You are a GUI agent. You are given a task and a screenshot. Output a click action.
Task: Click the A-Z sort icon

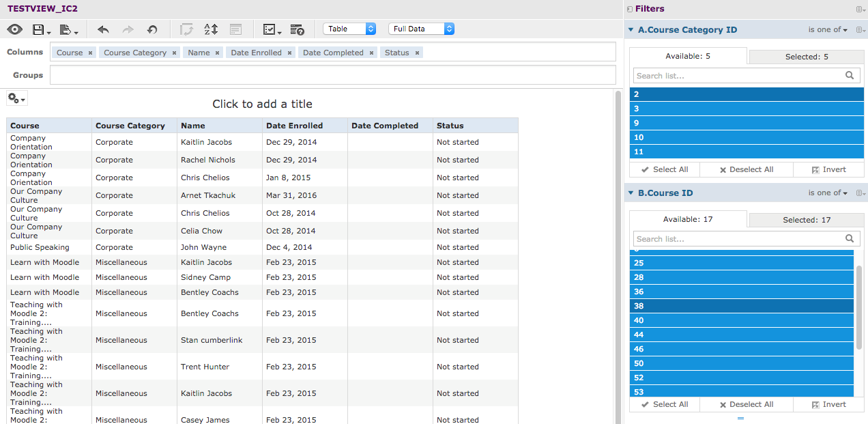[x=211, y=29]
